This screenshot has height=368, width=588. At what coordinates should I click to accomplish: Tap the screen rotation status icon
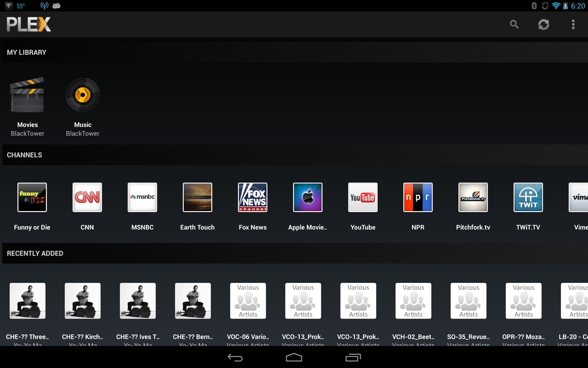(545, 6)
